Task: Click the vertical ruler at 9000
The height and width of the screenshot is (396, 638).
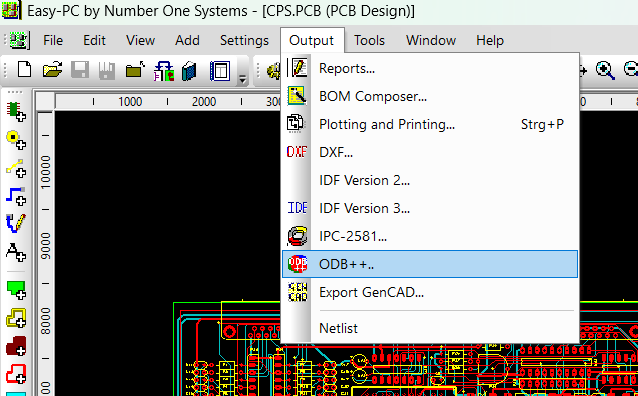Action: pyautogui.click(x=46, y=246)
